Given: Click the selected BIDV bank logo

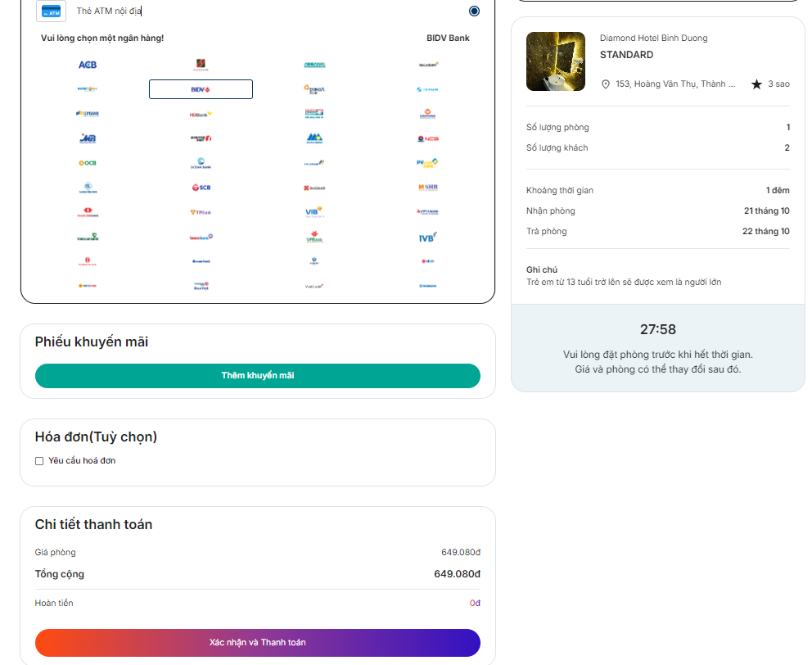Looking at the screenshot, I should point(201,89).
